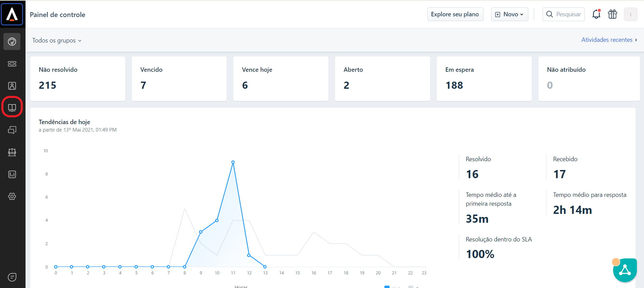This screenshot has width=644, height=288.
Task: Open the Reports chart icon in the sidebar
Action: coord(12,174)
